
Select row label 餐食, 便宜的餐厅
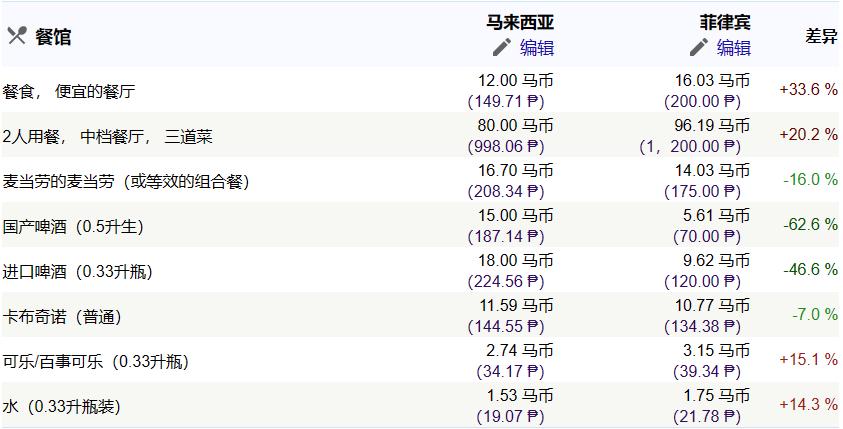pyautogui.click(x=68, y=91)
